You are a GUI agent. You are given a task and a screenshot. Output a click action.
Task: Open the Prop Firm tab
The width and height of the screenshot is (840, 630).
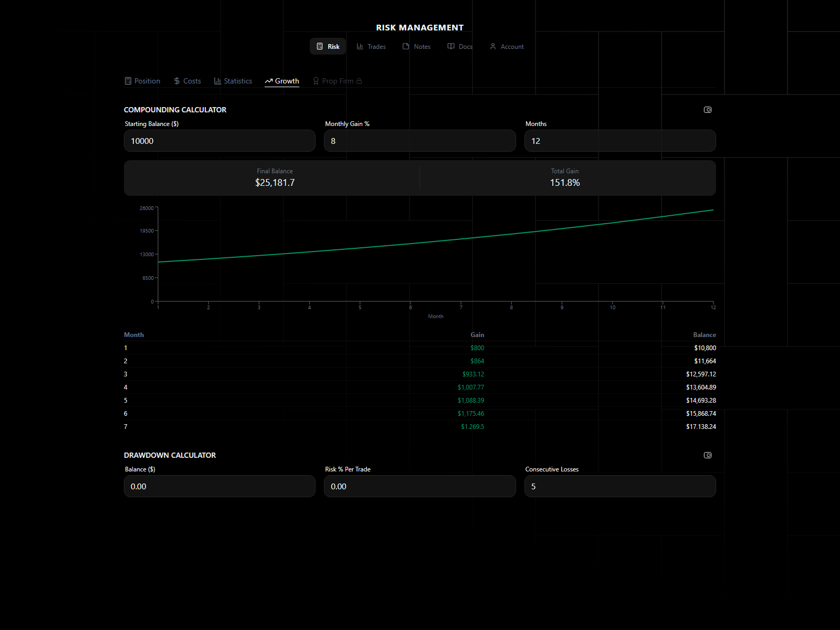[x=338, y=81]
